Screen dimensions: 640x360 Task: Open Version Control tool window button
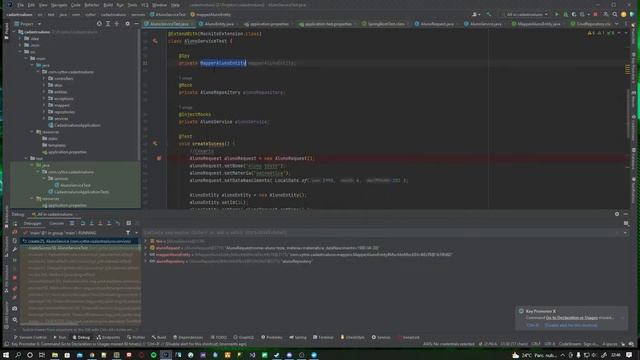pyautogui.click(x=30, y=338)
